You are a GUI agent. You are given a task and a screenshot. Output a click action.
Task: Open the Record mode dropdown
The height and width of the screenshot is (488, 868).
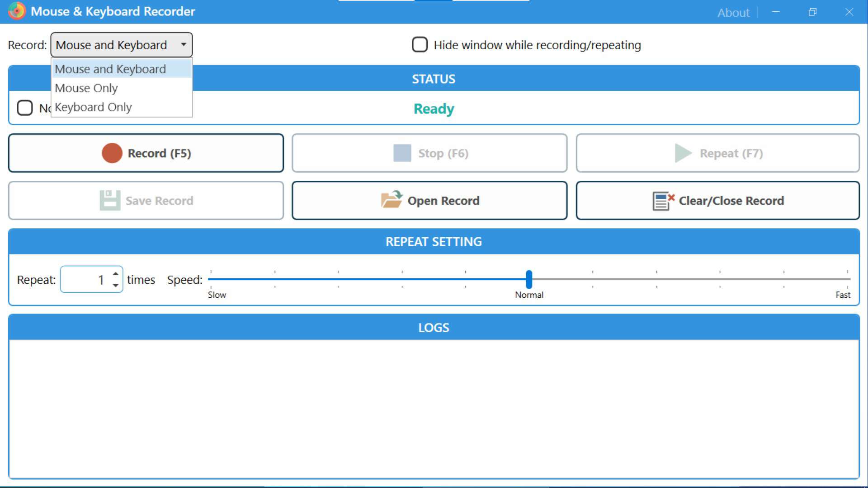[184, 45]
